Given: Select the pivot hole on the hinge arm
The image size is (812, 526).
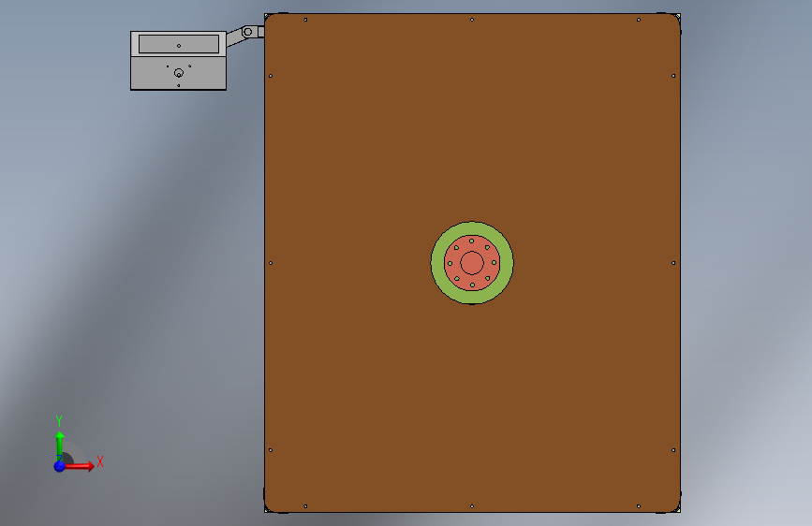Looking at the screenshot, I should point(248,32).
